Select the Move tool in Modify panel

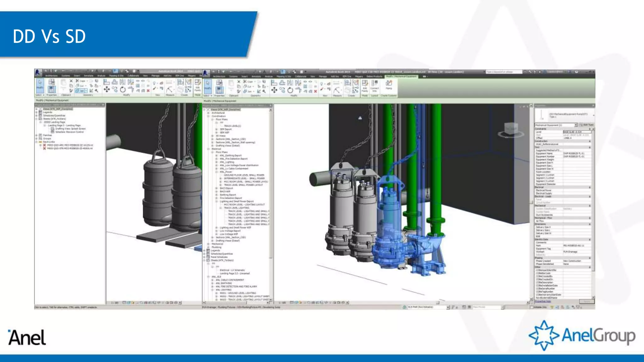[274, 90]
